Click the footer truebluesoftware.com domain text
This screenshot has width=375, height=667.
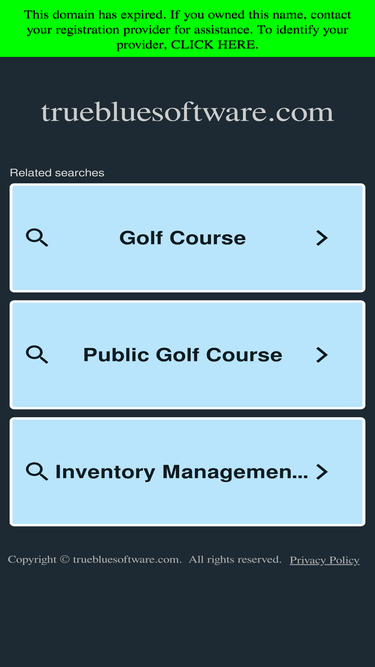pos(127,560)
